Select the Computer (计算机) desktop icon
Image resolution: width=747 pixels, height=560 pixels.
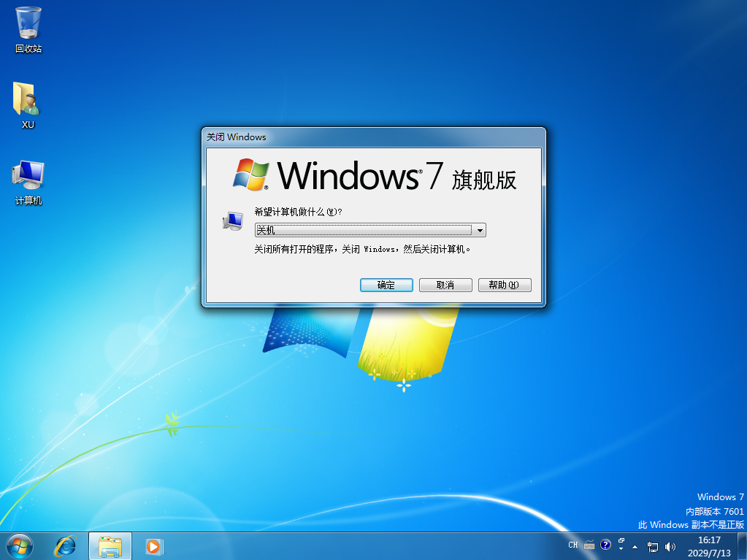(x=28, y=181)
